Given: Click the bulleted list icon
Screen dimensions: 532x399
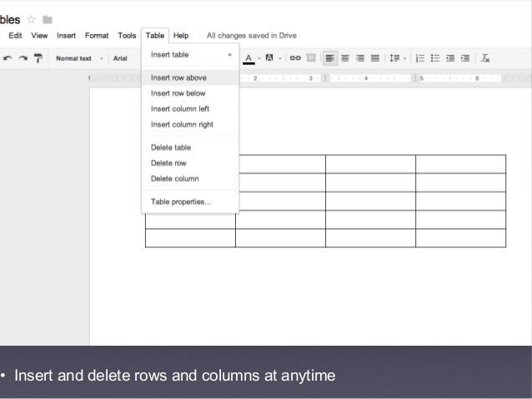Looking at the screenshot, I should [435, 58].
